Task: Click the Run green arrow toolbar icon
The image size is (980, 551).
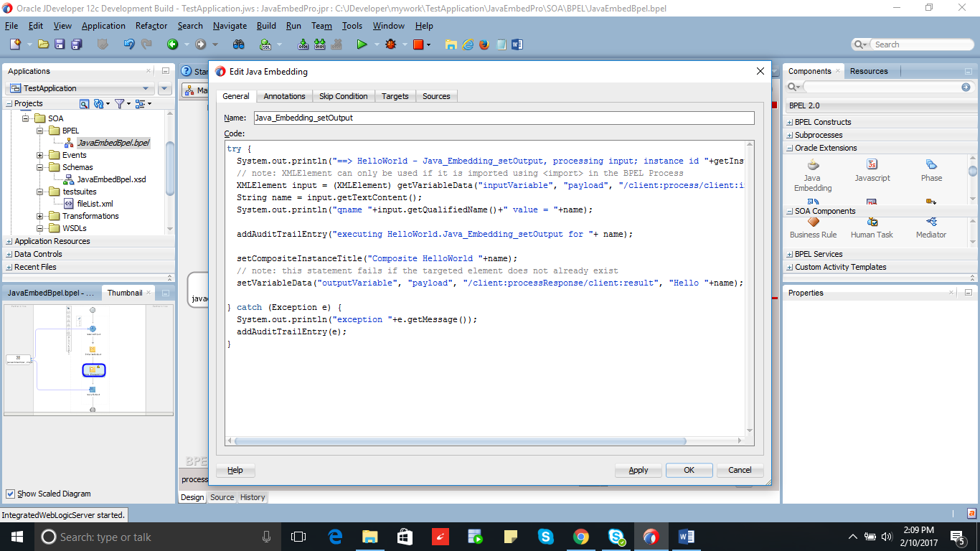Action: pyautogui.click(x=362, y=44)
